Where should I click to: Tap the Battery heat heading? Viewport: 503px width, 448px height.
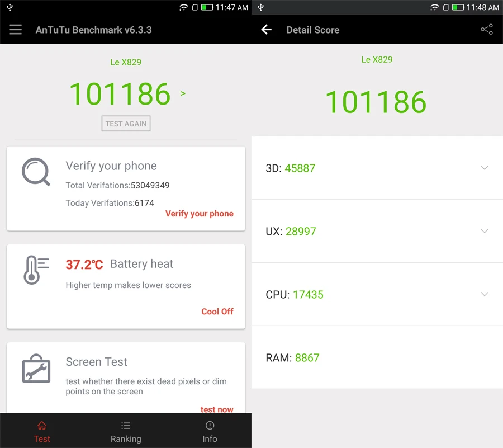coord(141,264)
